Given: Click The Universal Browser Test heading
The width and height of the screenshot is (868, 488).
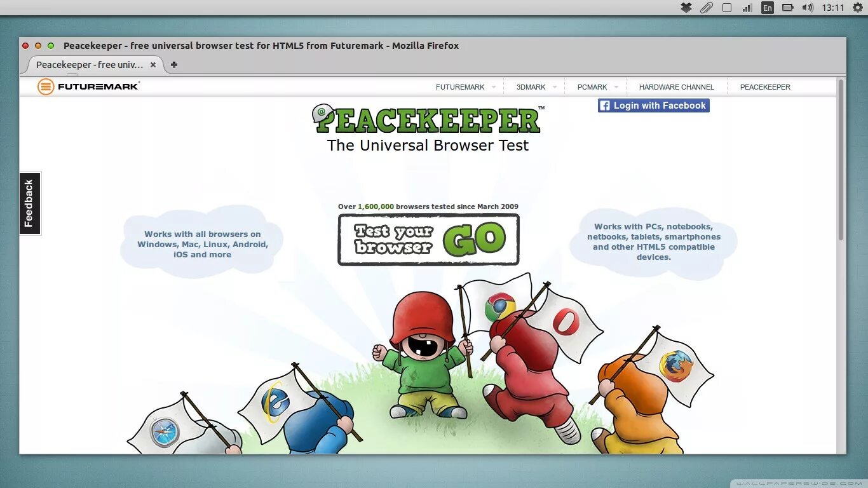Looking at the screenshot, I should pos(428,146).
